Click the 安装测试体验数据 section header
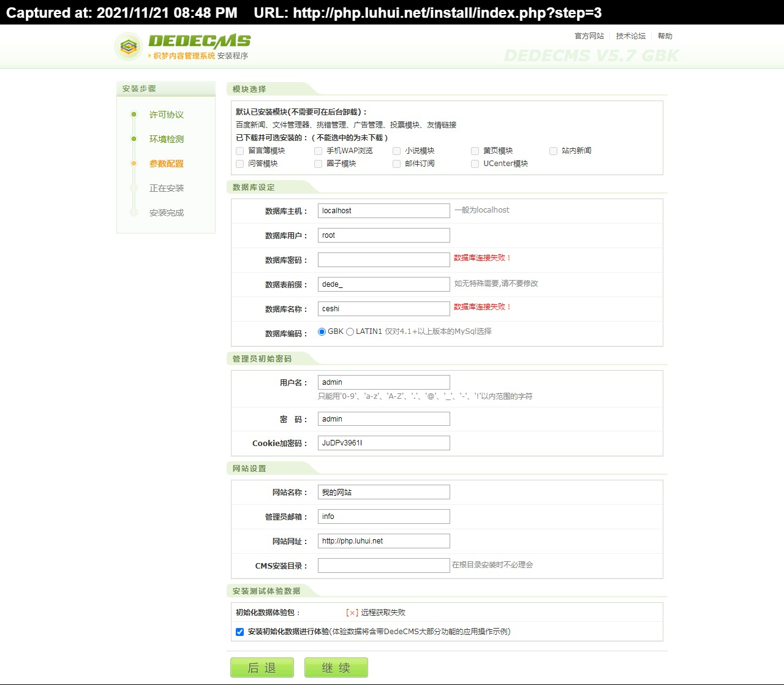Viewport: 784px width, 685px height. coord(266,591)
